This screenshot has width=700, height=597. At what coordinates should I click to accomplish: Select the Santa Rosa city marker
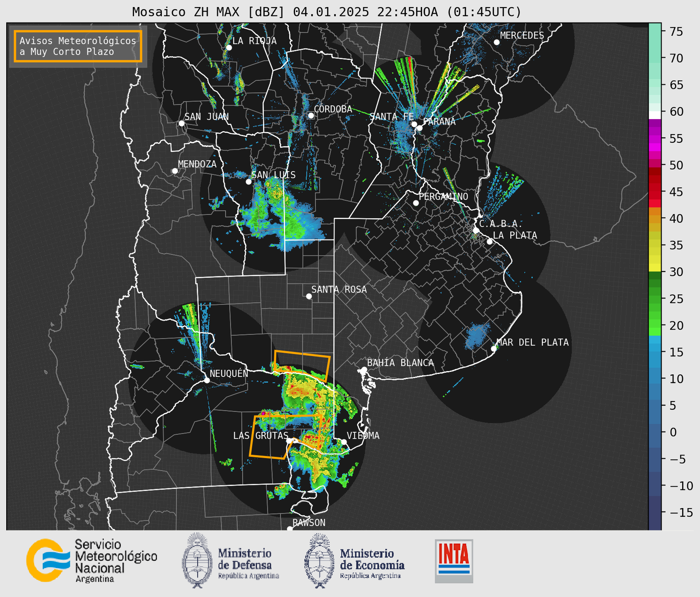click(x=309, y=296)
